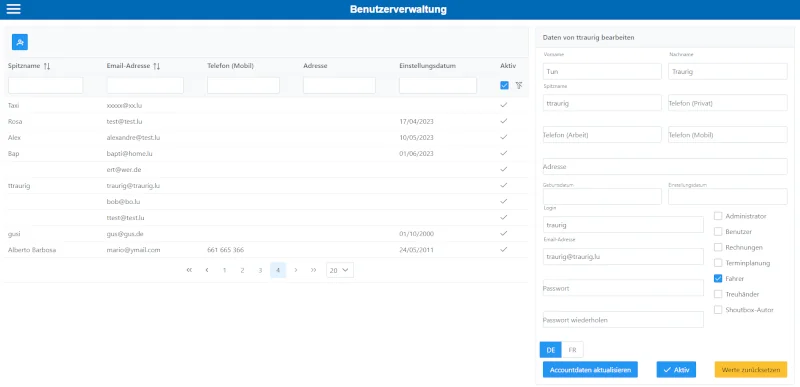Focus the Spitzname filter field
The width and height of the screenshot is (800, 387).
tap(45, 85)
